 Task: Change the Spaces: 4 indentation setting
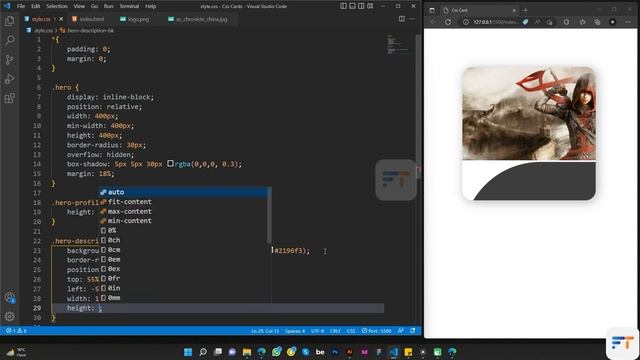click(295, 331)
